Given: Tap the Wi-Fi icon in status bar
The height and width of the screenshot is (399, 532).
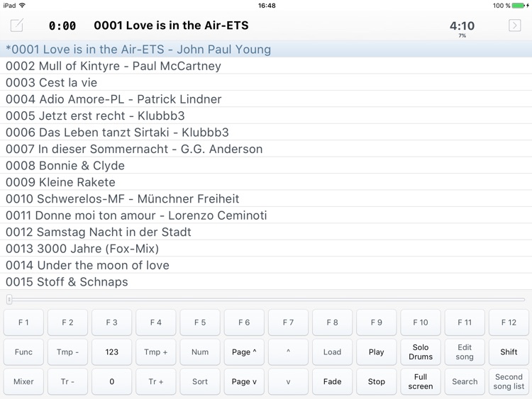Looking at the screenshot, I should (x=22, y=5).
